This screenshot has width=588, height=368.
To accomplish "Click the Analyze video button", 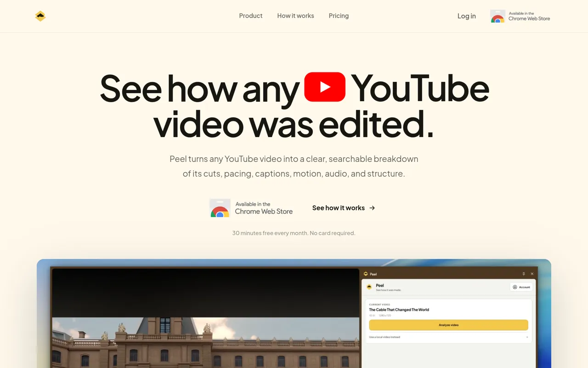I will pyautogui.click(x=448, y=325).
